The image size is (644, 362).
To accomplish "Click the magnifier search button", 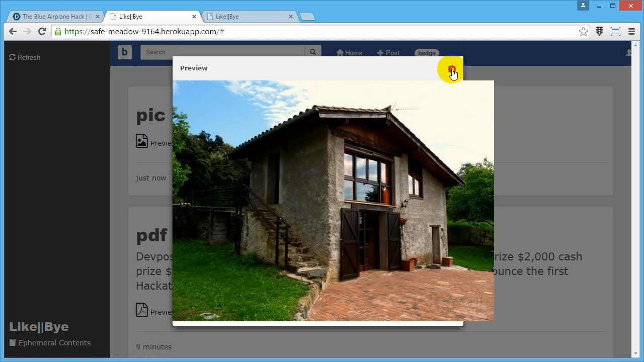I will coord(312,52).
